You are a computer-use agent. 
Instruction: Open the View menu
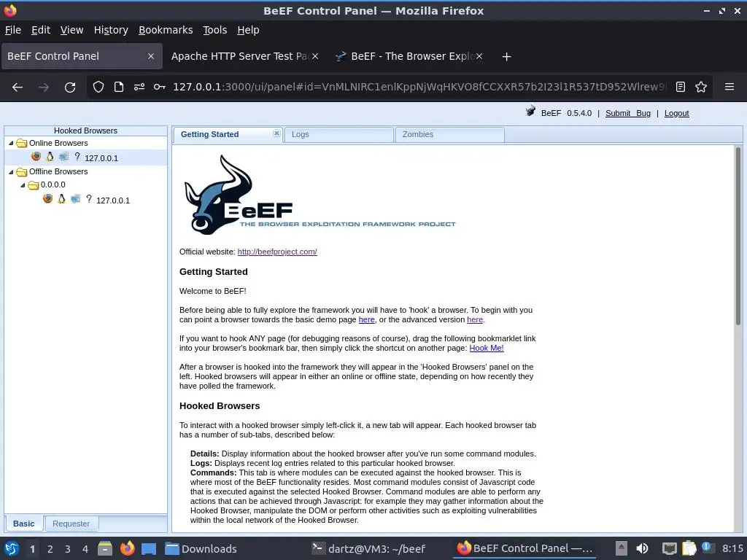[x=72, y=30]
